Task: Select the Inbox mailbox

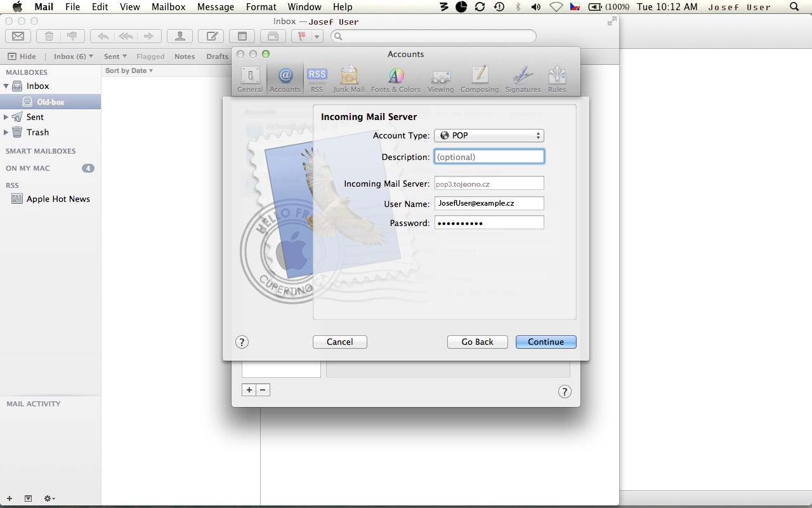Action: pyautogui.click(x=50, y=86)
